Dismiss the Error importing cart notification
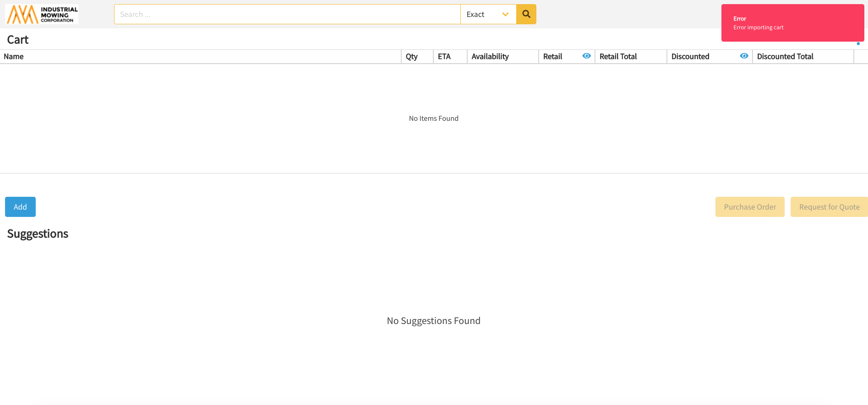The image size is (868, 405). pos(792,23)
